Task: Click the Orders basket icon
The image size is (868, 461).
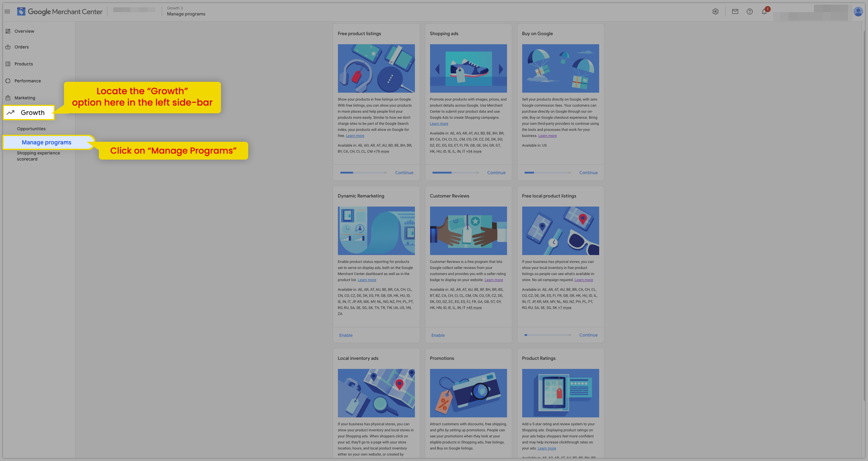Action: point(8,47)
